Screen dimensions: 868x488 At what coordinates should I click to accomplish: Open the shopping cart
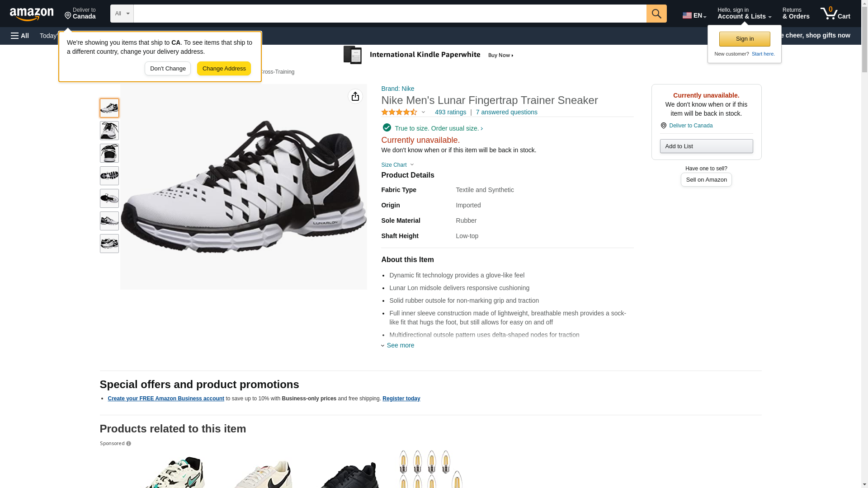coord(835,14)
